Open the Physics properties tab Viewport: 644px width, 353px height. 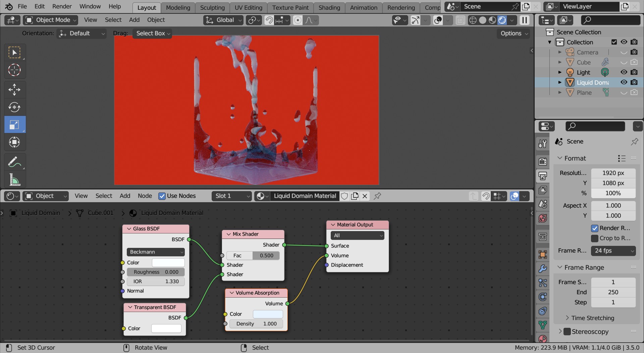543,297
